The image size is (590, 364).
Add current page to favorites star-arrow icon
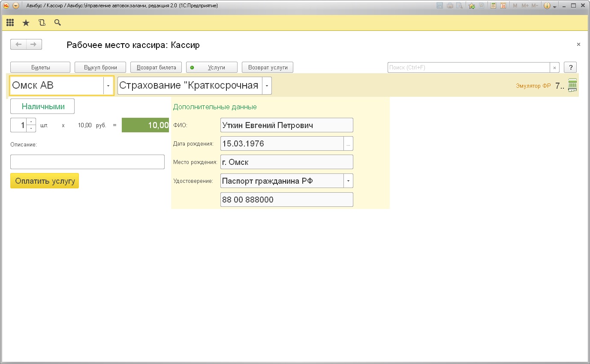pos(472,6)
